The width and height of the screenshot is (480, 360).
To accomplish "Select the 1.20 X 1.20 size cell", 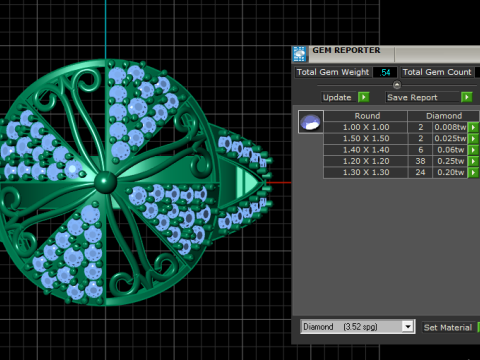I will coord(366,161).
